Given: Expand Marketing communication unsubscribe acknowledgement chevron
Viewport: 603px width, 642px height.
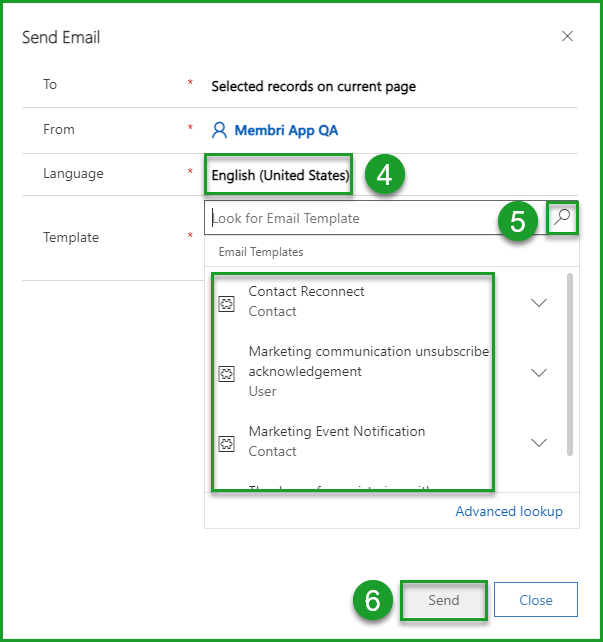Looking at the screenshot, I should point(539,373).
